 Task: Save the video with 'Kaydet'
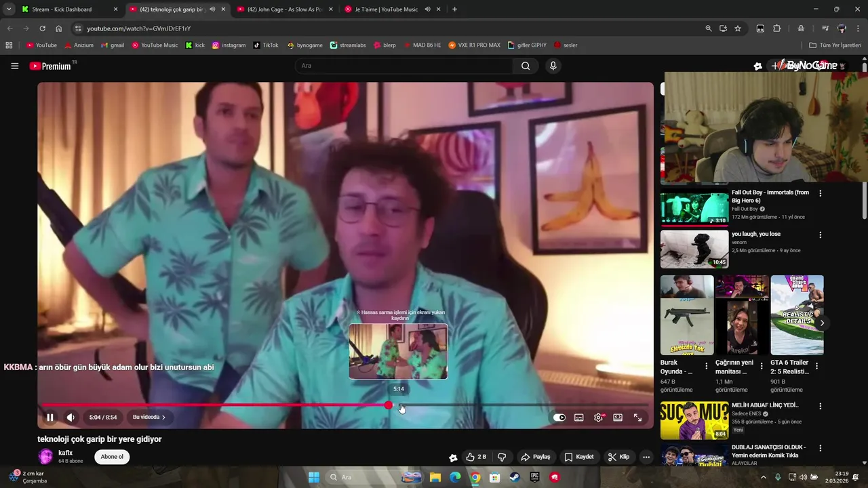pos(579,457)
